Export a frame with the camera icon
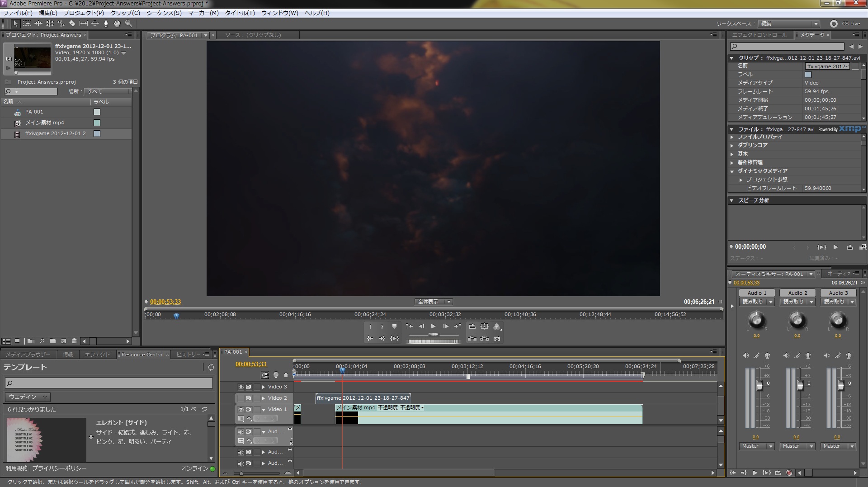This screenshot has width=868, height=487. 497,339
